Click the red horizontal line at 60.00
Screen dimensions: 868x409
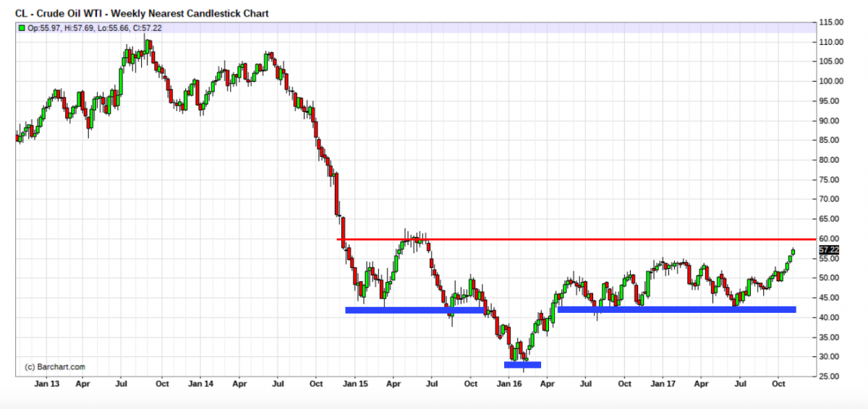(x=575, y=238)
